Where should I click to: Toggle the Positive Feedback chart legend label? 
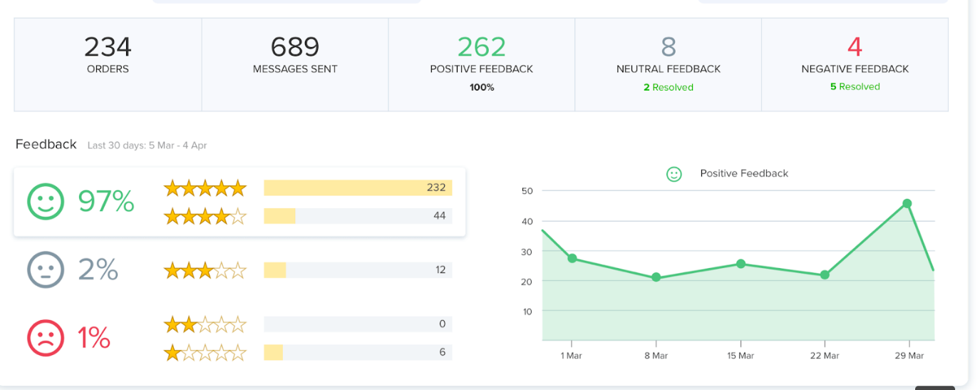tap(743, 173)
